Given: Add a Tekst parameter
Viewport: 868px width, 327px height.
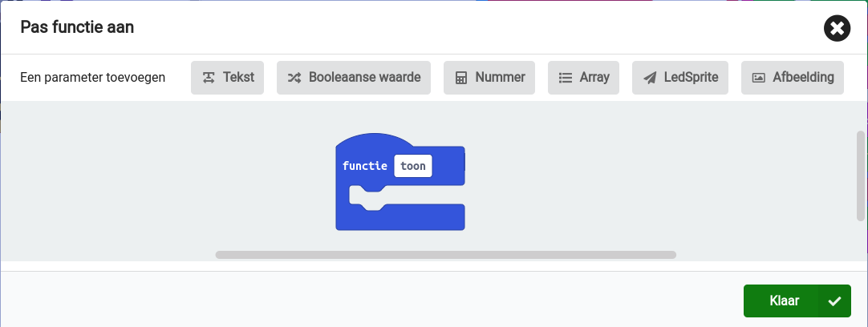Looking at the screenshot, I should pos(228,78).
